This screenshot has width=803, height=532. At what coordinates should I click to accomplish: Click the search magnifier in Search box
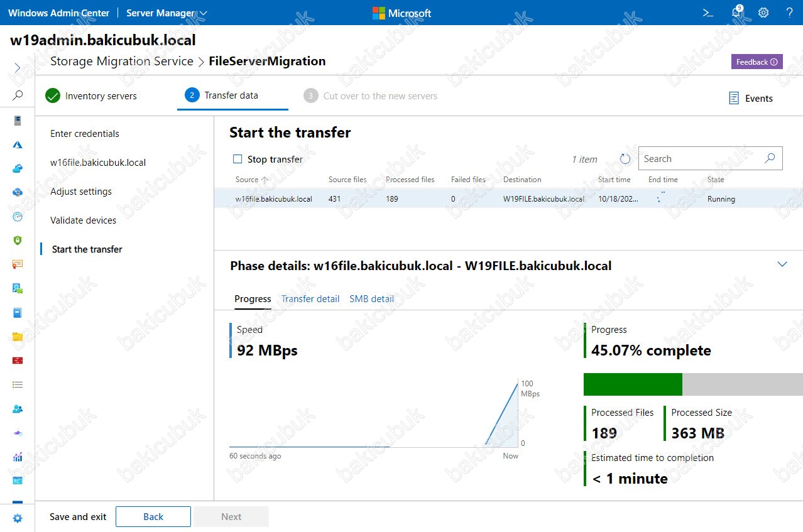pos(770,158)
